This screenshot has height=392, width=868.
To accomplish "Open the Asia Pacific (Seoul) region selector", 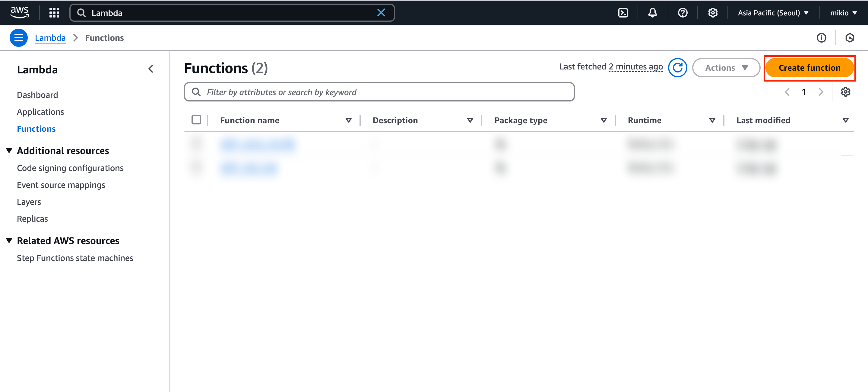I will click(x=773, y=13).
